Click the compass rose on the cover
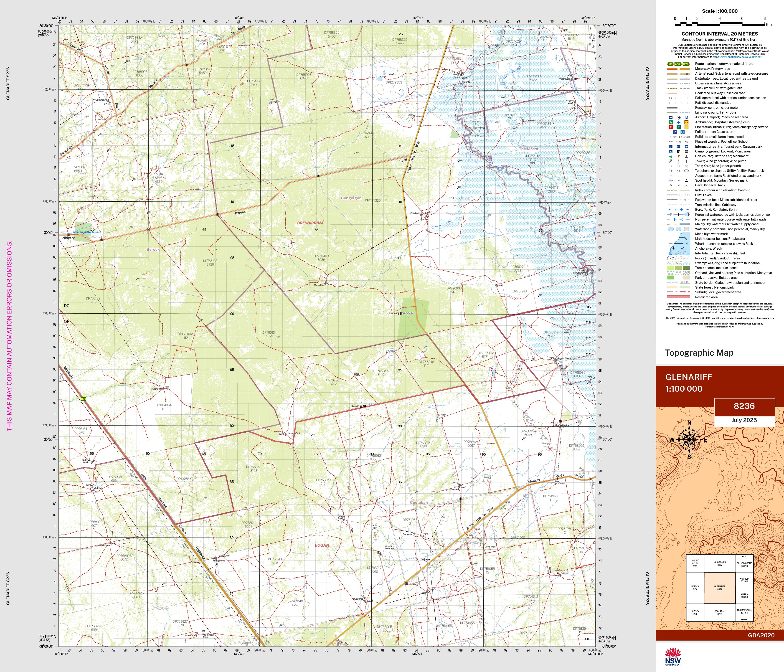 point(689,440)
